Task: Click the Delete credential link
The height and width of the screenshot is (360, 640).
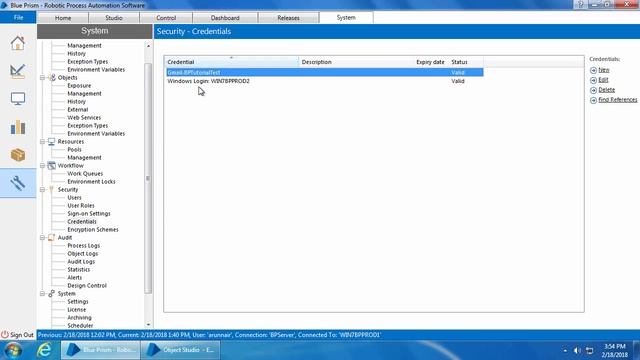Action: tap(607, 90)
